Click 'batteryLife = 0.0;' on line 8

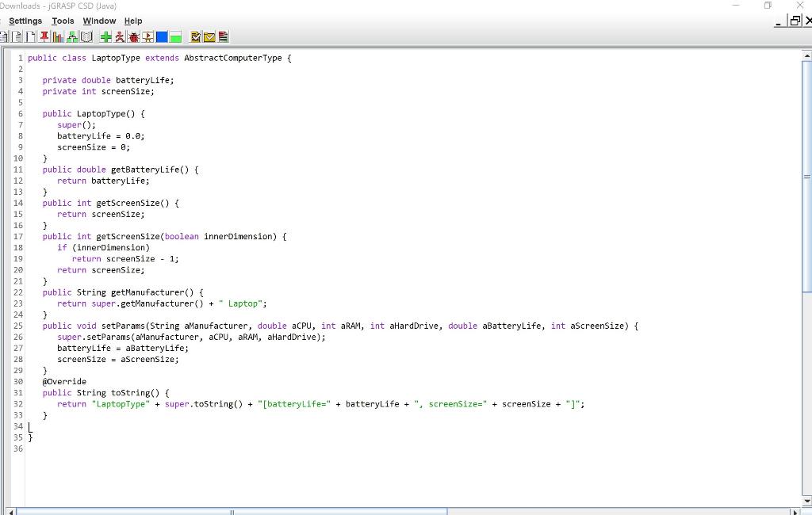tap(101, 136)
